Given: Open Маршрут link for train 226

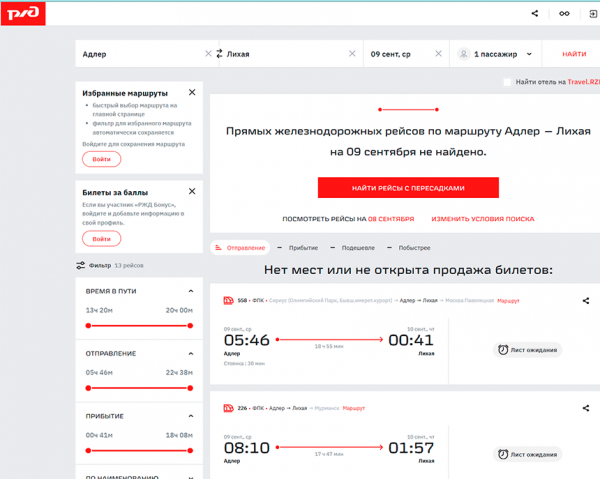Looking at the screenshot, I should coord(354,408).
